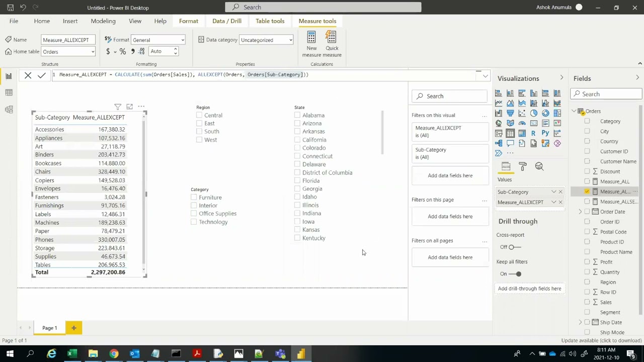644x362 pixels.
Task: Click the Windows Start button
Action: click(10, 354)
